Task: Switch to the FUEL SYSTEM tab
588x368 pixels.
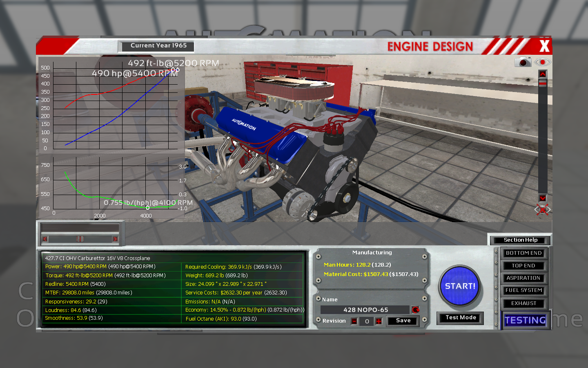Action: click(523, 290)
